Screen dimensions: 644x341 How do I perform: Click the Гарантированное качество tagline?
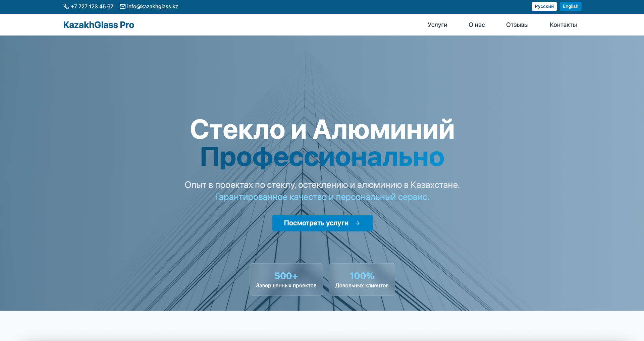click(322, 197)
